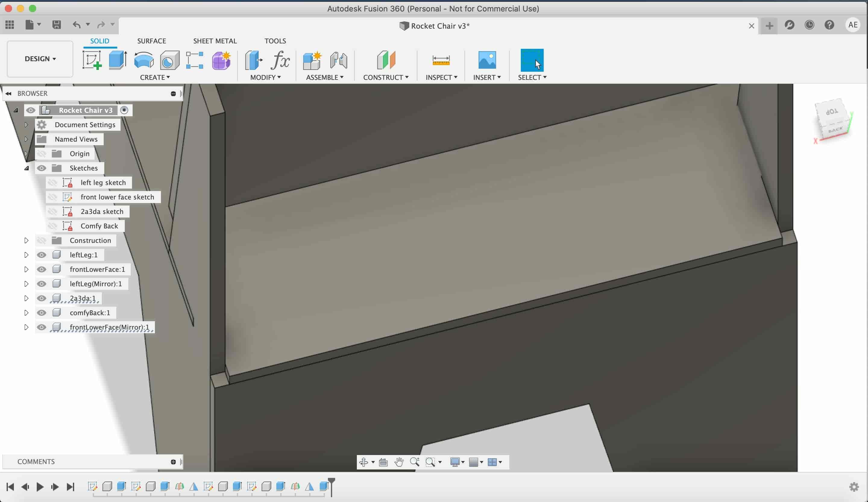Click the Redo arrow
The height and width of the screenshot is (502, 868).
[x=101, y=24]
